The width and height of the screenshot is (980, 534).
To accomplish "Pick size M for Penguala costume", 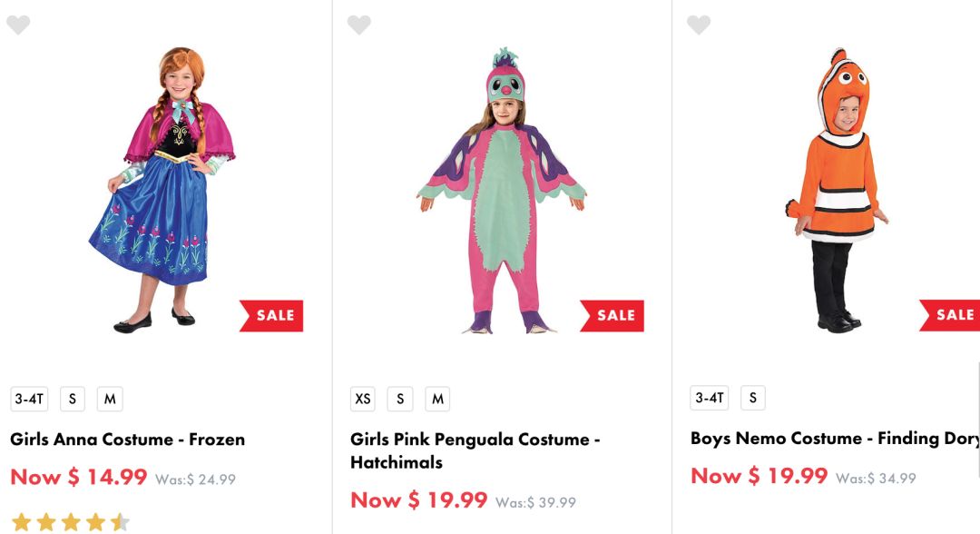I will tap(437, 399).
